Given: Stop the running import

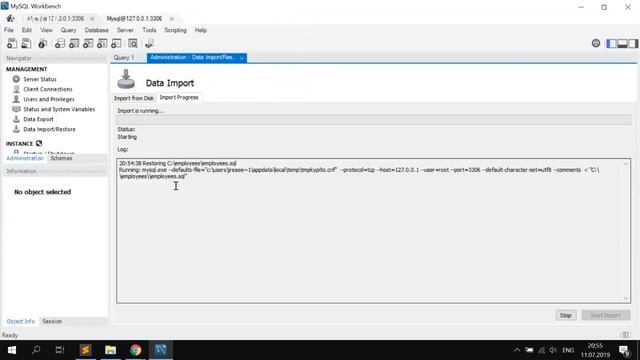Looking at the screenshot, I should pyautogui.click(x=566, y=315).
